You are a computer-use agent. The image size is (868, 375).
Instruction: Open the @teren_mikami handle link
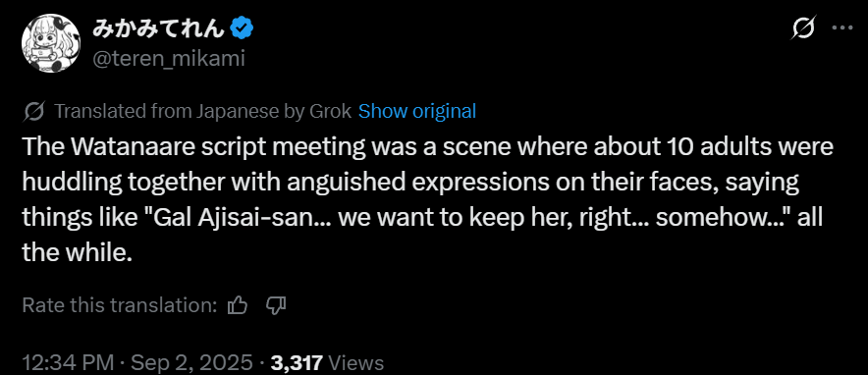(x=168, y=59)
